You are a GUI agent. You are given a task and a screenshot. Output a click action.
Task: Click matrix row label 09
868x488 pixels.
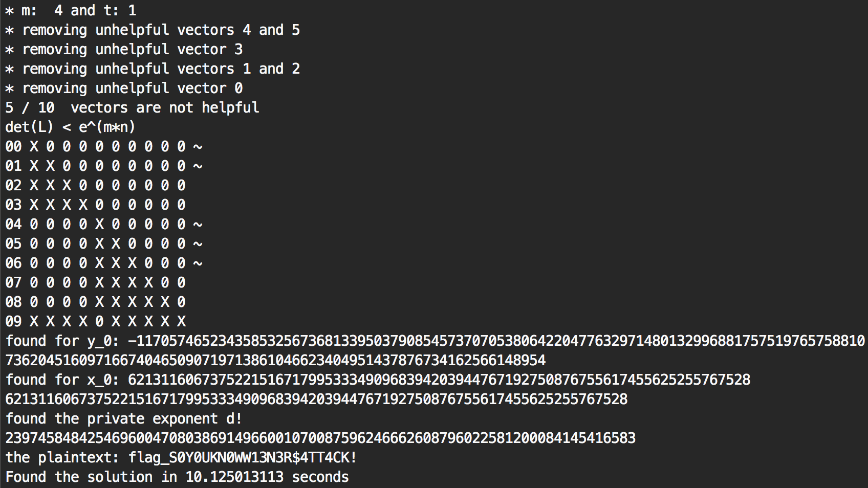pyautogui.click(x=13, y=321)
